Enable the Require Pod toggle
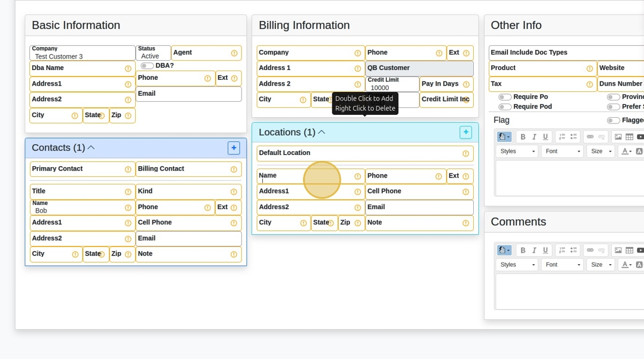 tap(505, 107)
